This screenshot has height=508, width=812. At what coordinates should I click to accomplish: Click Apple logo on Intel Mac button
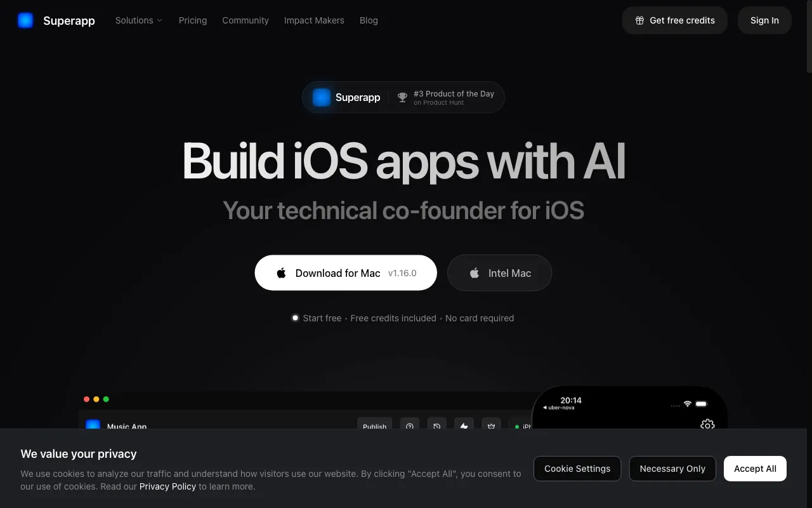[474, 273]
